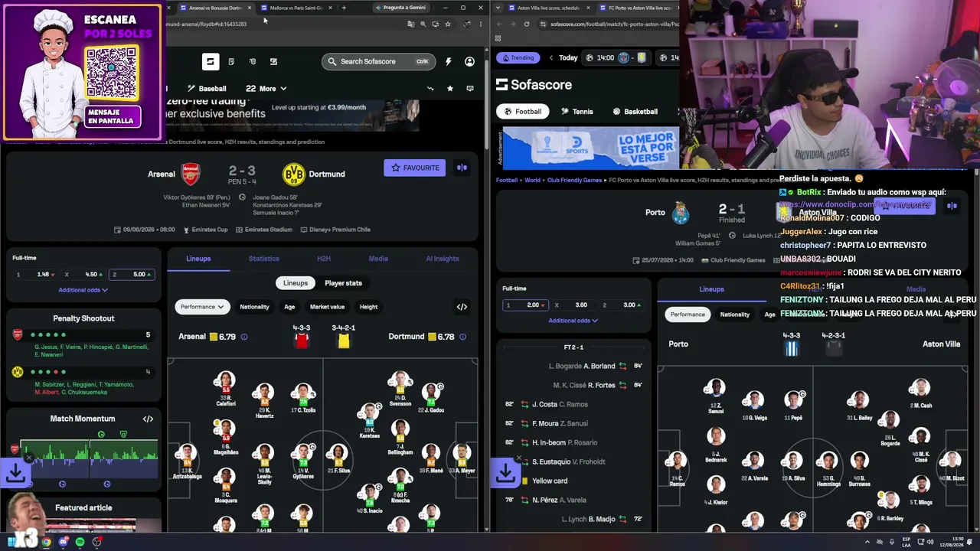Open the Performance dropdown in Porto lineups
Viewport: 980px width, 551px height.
point(688,315)
